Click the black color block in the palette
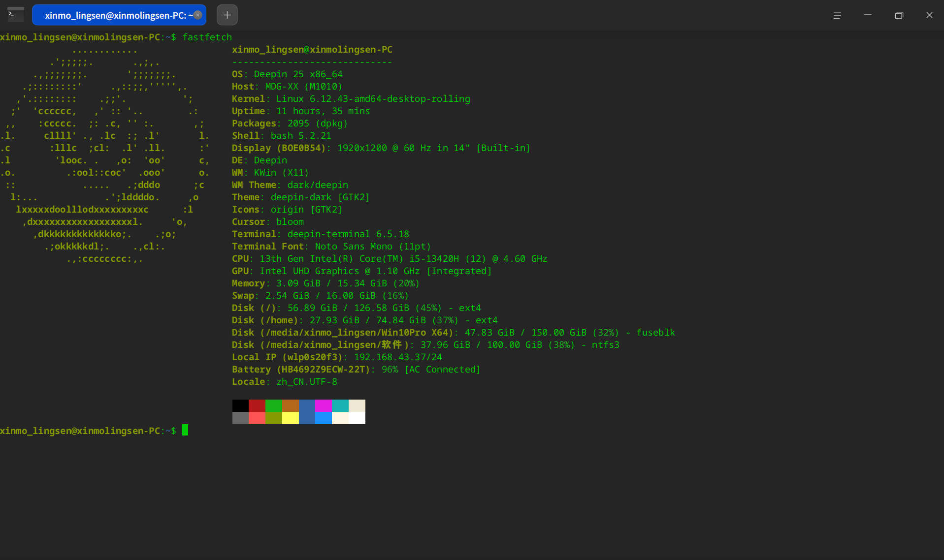Image resolution: width=944 pixels, height=560 pixels. 240,405
